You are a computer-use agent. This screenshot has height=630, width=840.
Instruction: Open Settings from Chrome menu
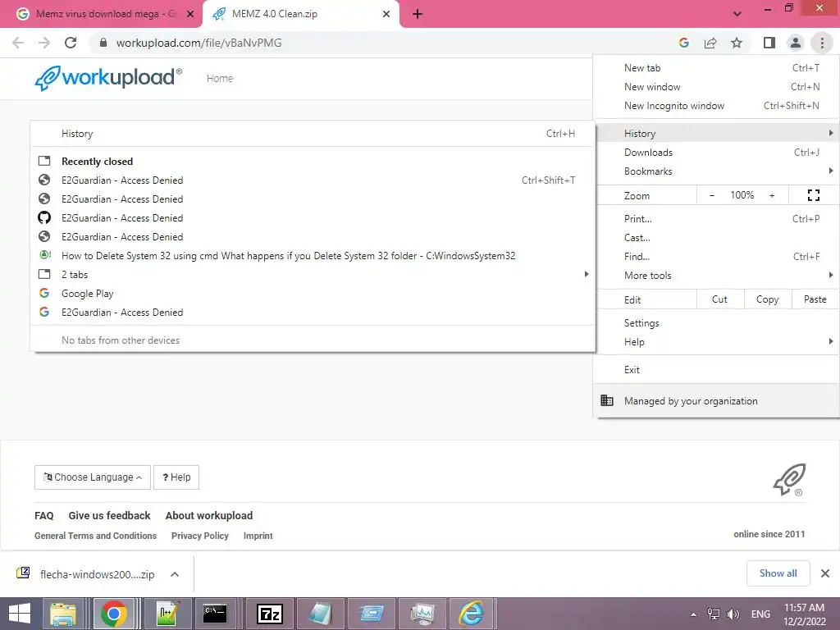point(717,323)
